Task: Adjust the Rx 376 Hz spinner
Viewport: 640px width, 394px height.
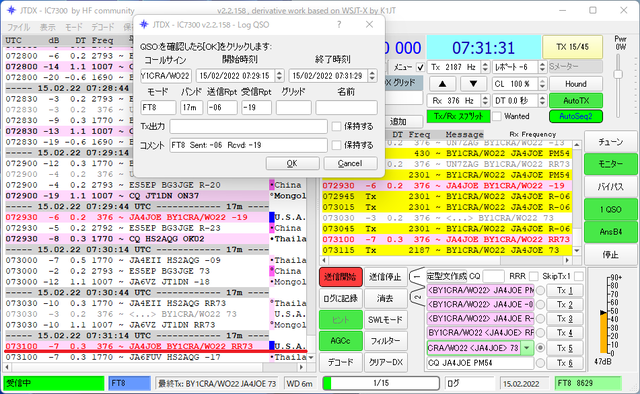Action: [x=485, y=100]
